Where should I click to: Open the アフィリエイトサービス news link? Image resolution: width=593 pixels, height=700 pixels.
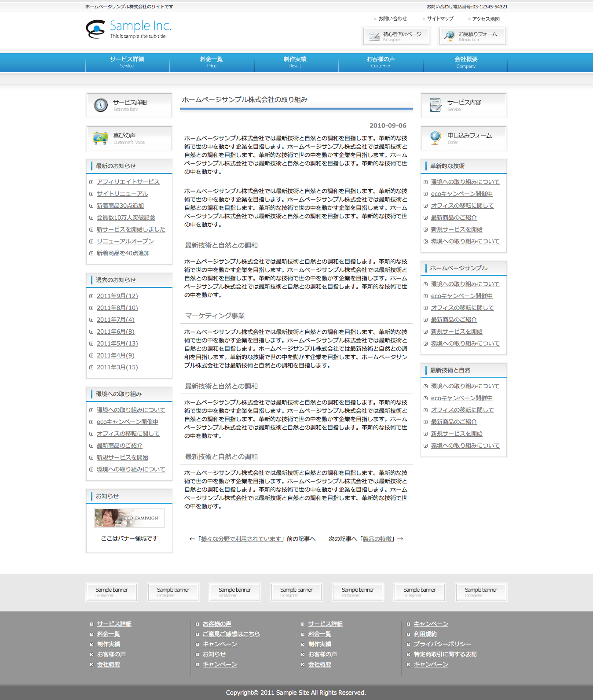click(x=128, y=182)
